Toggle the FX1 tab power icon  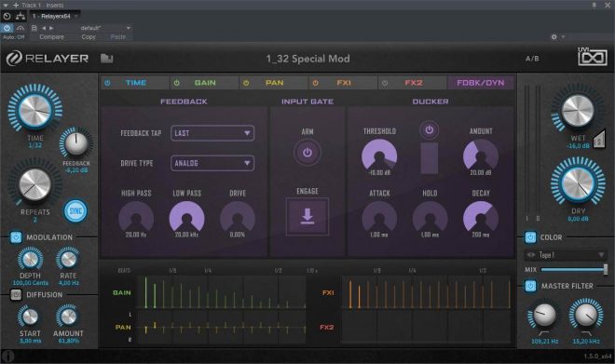coord(315,83)
